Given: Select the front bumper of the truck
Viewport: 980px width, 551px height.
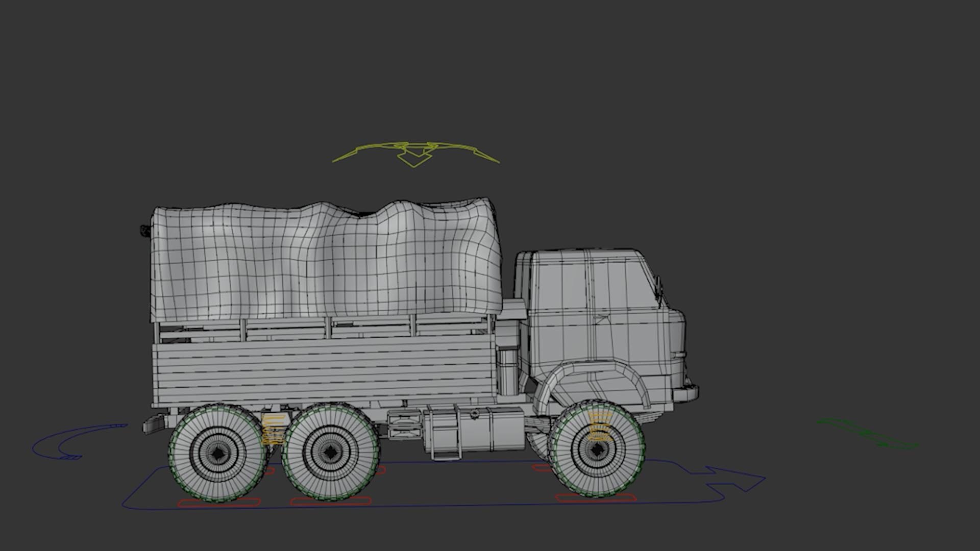Looking at the screenshot, I should pos(685,393).
